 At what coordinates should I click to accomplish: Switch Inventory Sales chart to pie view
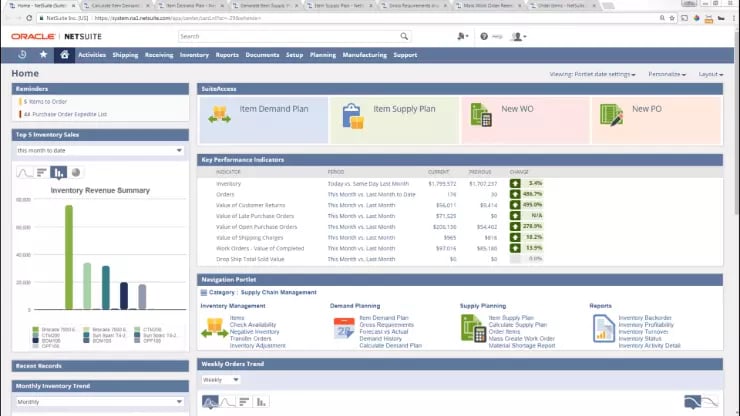pos(76,173)
